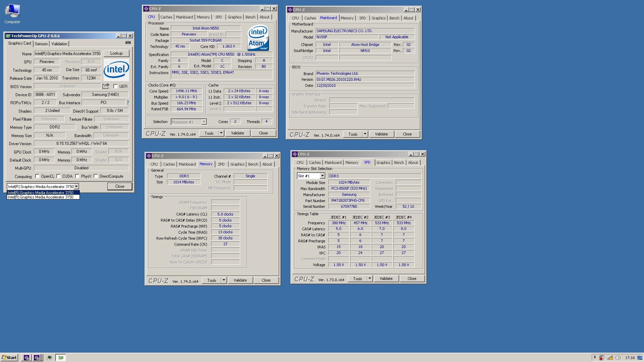Toggle the PhysX checkbox
Viewport: 644px width, 362px height.
[x=77, y=176]
